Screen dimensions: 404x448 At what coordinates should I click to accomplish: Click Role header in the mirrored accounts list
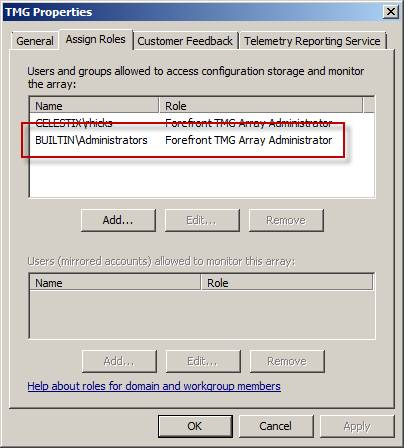pos(287,283)
